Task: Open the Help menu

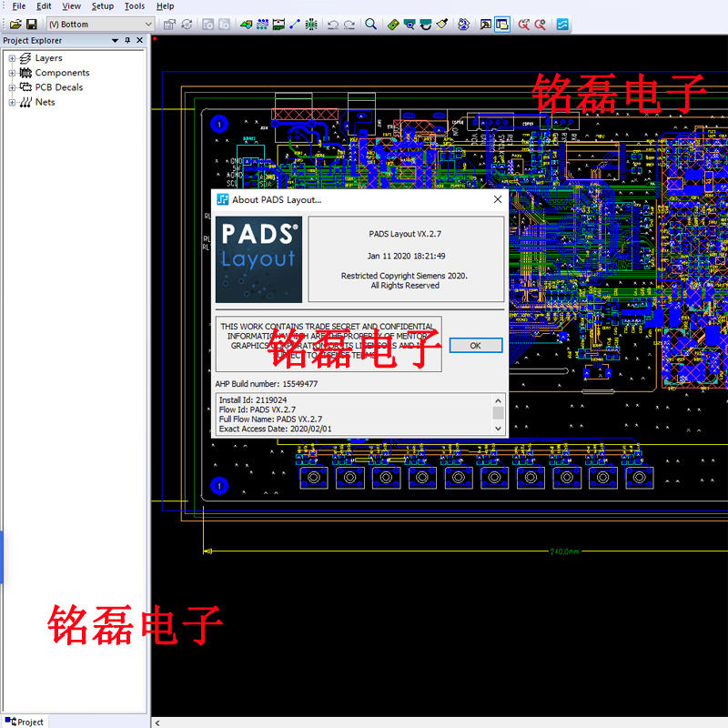Action: pos(166,6)
